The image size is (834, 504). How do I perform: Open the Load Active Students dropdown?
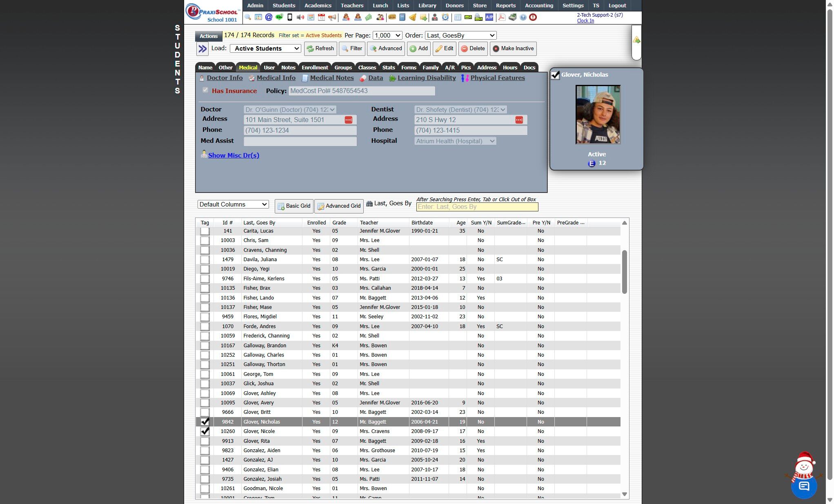tap(265, 49)
